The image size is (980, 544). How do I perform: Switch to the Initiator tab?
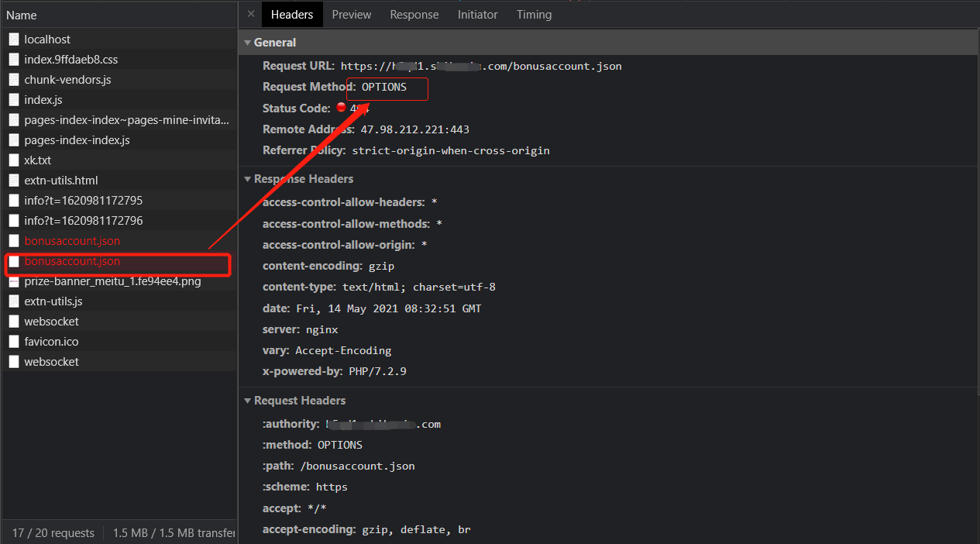click(478, 14)
